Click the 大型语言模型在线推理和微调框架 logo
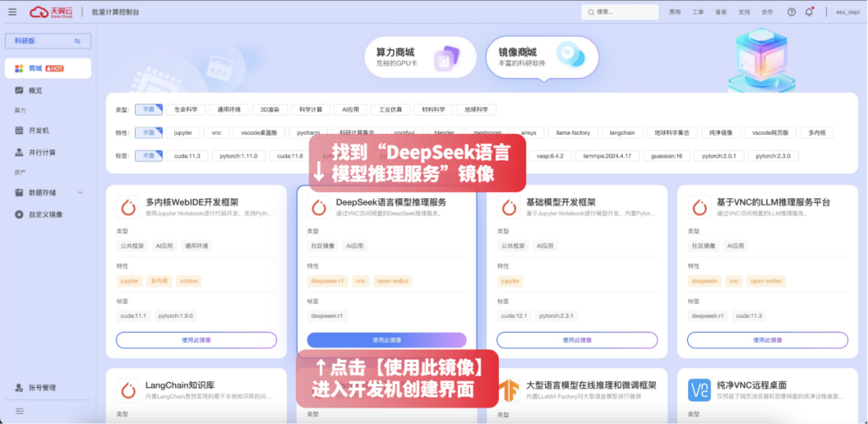Image resolution: width=868 pixels, height=424 pixels. coord(508,389)
